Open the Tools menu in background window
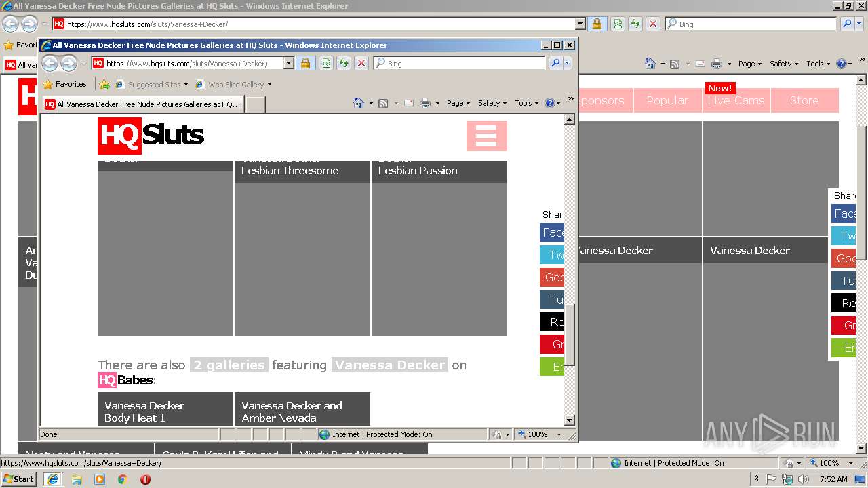This screenshot has width=868, height=488. click(818, 64)
